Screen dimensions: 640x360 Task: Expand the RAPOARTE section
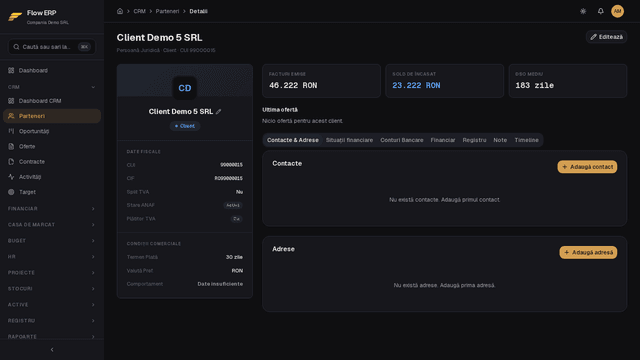coord(52,336)
